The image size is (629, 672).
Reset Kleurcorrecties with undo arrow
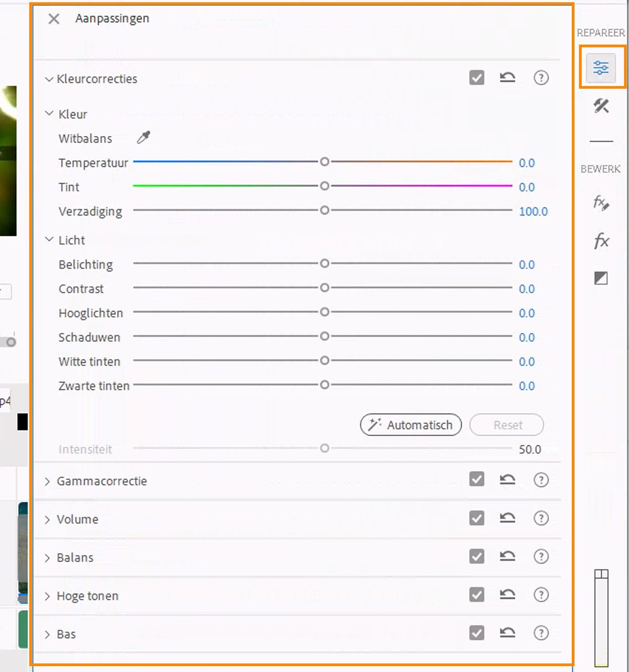[x=507, y=77]
